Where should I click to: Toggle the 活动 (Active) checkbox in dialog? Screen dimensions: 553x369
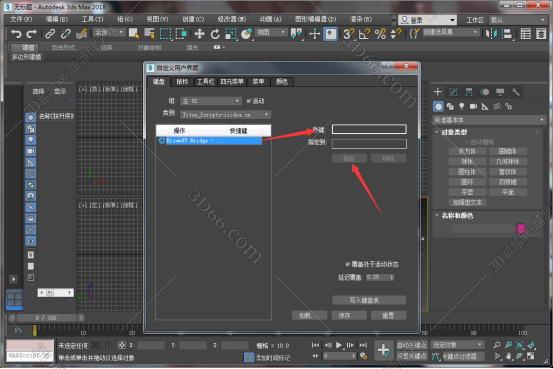249,101
